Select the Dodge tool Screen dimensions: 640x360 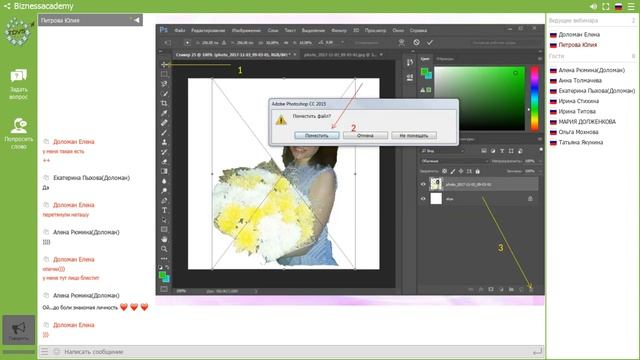coord(164,191)
